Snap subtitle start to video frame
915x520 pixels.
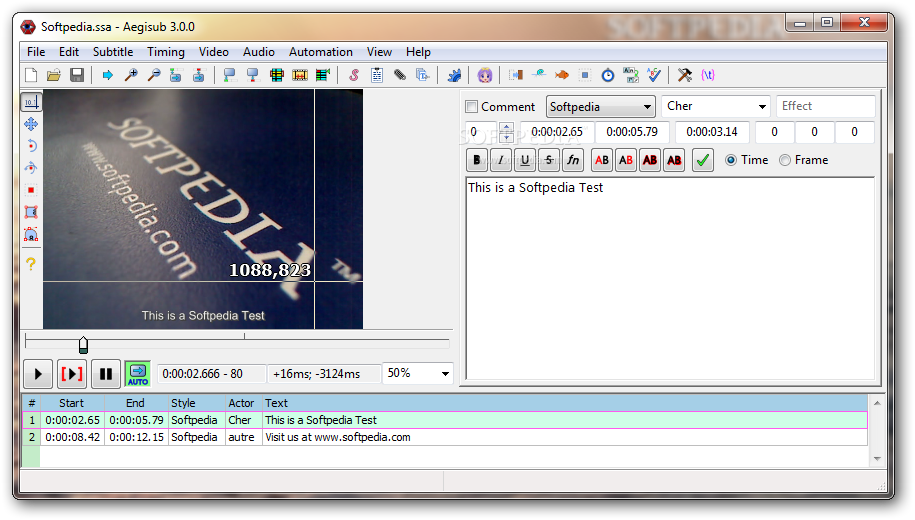[x=229, y=75]
